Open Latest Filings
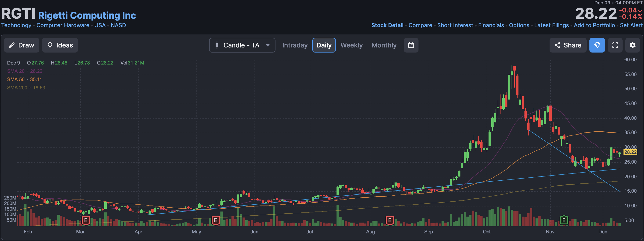The height and width of the screenshot is (241, 644). click(551, 25)
